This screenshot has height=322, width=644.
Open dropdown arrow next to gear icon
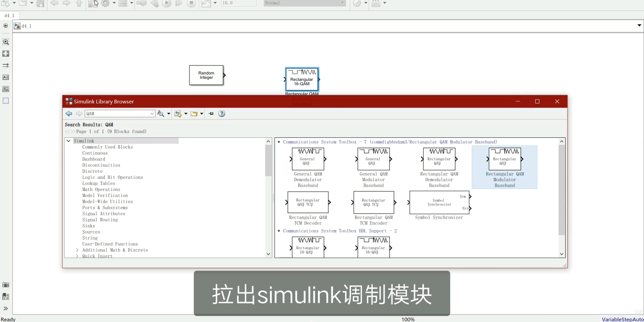coord(114,3)
